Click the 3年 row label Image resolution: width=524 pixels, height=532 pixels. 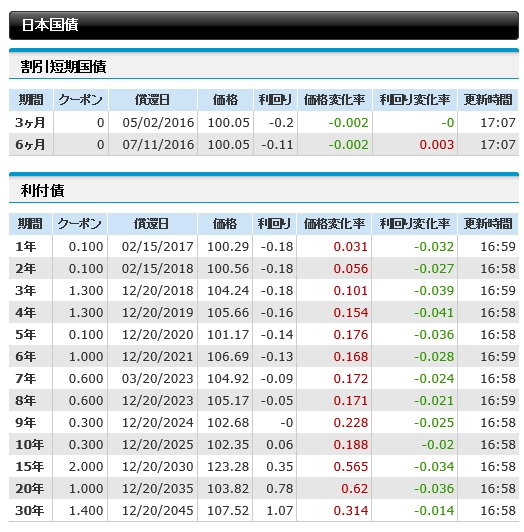click(x=25, y=290)
